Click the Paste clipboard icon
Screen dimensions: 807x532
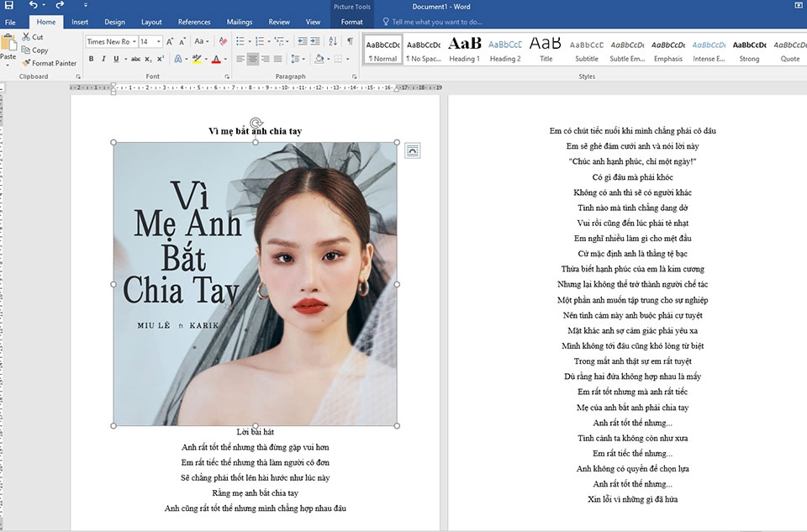pos(8,42)
